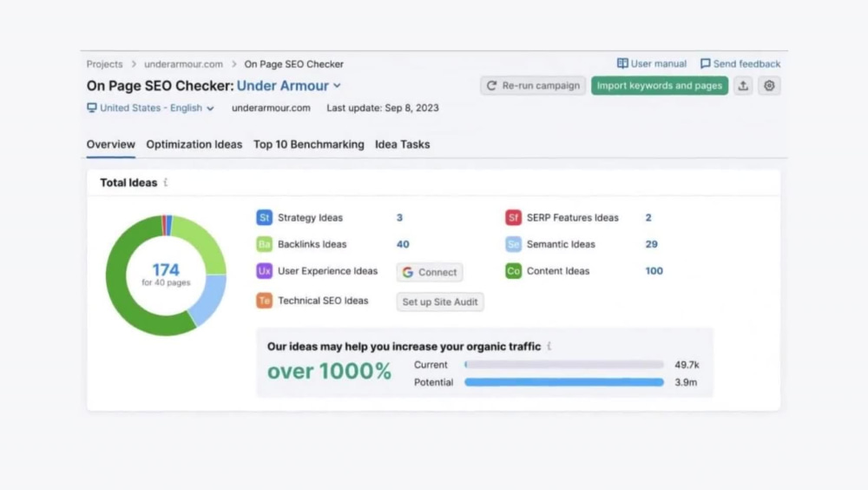Click Import keywords and pages button
Image resolution: width=868 pixels, height=490 pixels.
tap(660, 85)
